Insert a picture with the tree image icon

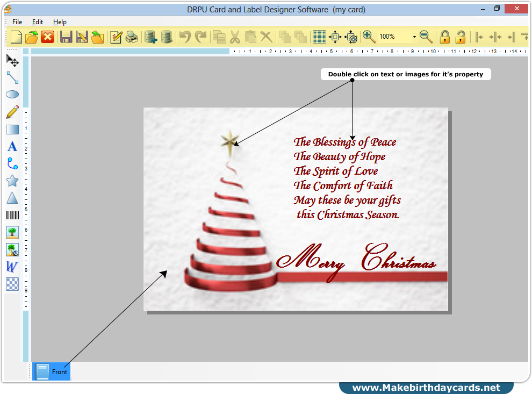coord(12,233)
